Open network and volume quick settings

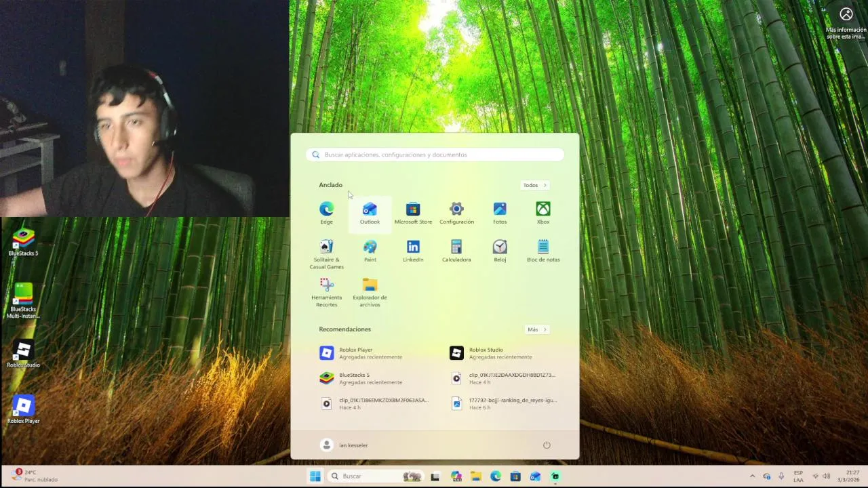pos(822,476)
